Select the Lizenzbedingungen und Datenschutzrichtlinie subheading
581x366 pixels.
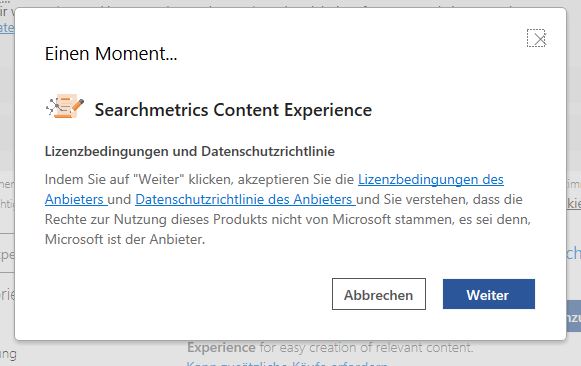(190, 152)
